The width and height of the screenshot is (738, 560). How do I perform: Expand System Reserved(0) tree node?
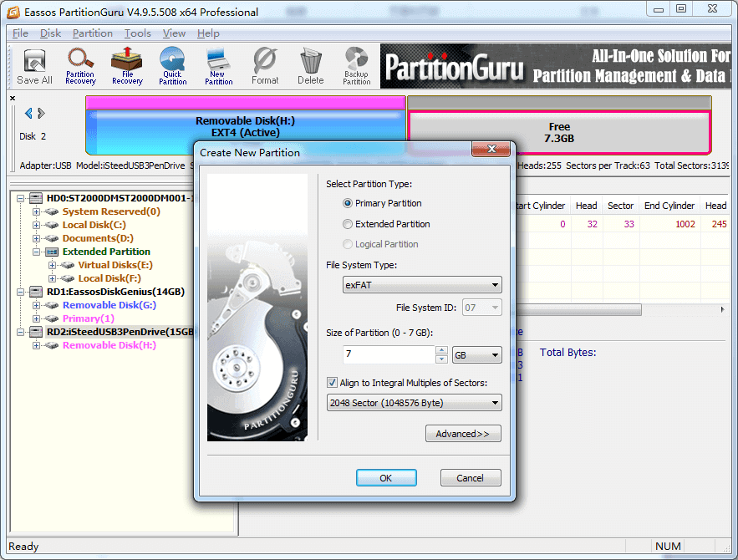click(36, 211)
